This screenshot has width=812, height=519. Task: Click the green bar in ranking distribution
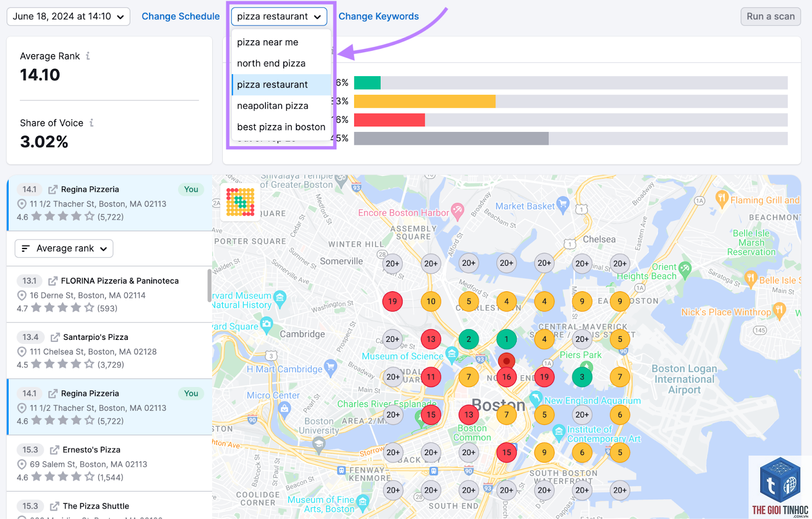pyautogui.click(x=367, y=83)
